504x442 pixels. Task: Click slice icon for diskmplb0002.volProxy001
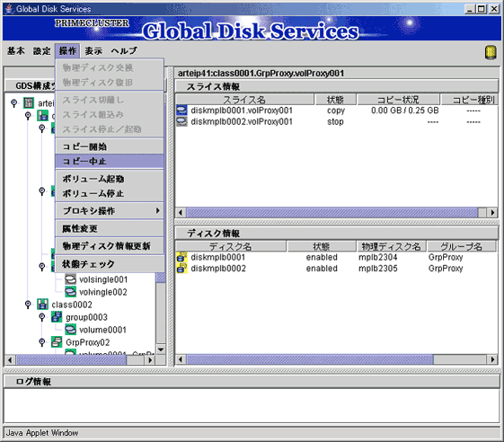click(182, 121)
